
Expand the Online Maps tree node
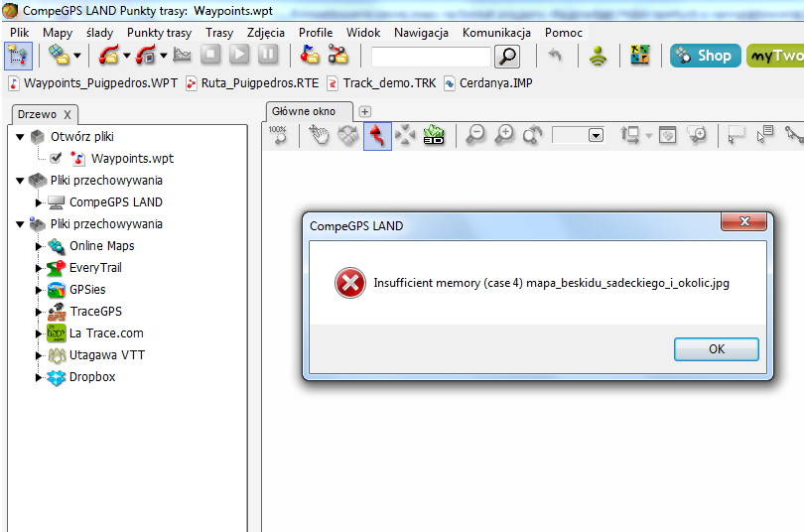(39, 246)
